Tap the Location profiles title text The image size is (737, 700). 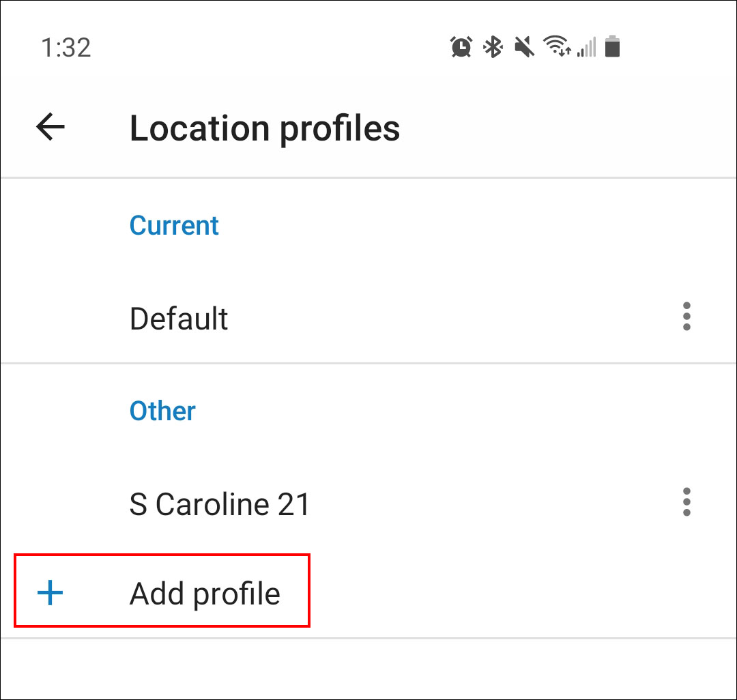(265, 128)
